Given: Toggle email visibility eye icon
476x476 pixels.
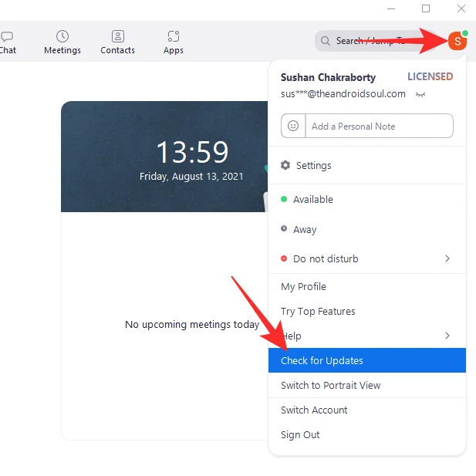Looking at the screenshot, I should tap(420, 94).
